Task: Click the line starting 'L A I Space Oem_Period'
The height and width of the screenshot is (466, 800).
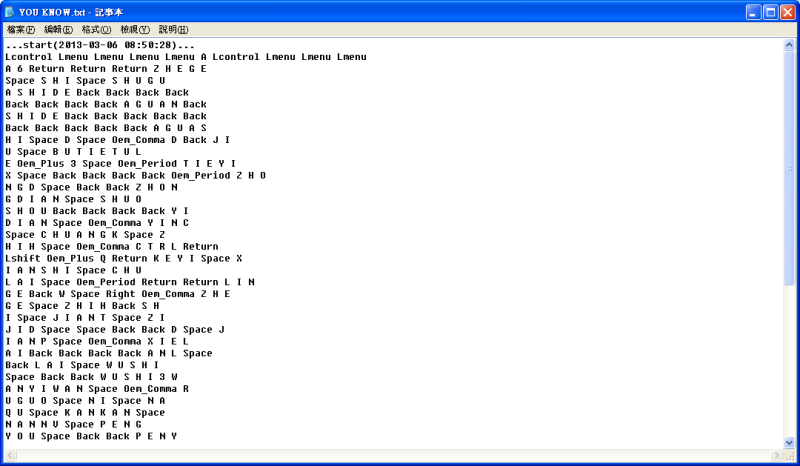Action: click(x=130, y=282)
